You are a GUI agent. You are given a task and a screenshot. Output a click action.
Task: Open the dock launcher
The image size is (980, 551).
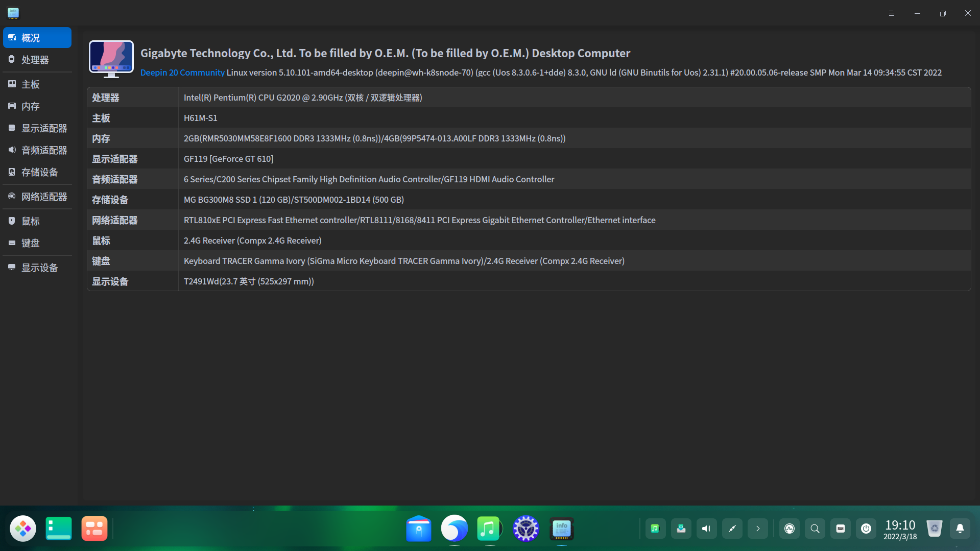23,529
